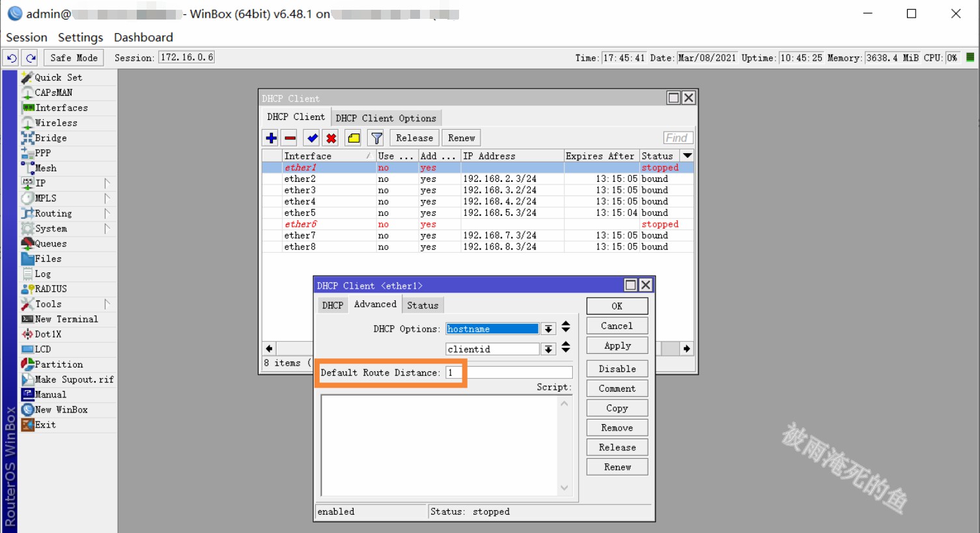Click the Default Route Distance field
The height and width of the screenshot is (533, 980).
click(x=509, y=373)
